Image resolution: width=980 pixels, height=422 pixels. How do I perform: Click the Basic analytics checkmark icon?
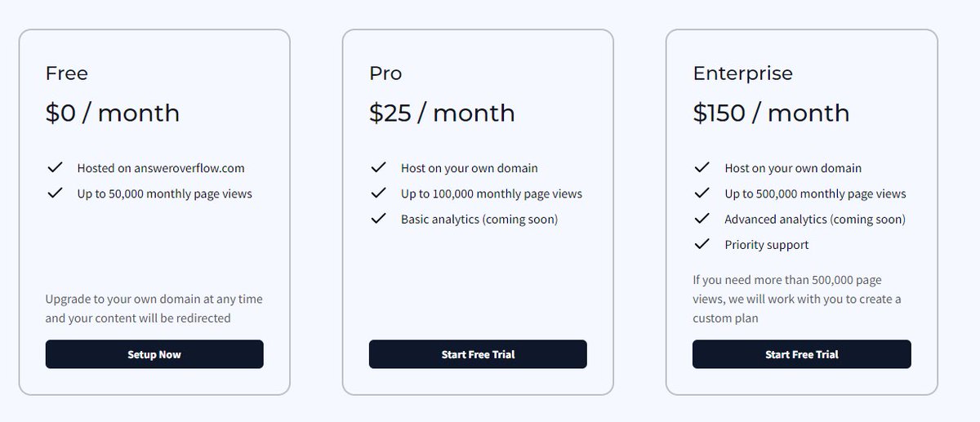(x=378, y=219)
